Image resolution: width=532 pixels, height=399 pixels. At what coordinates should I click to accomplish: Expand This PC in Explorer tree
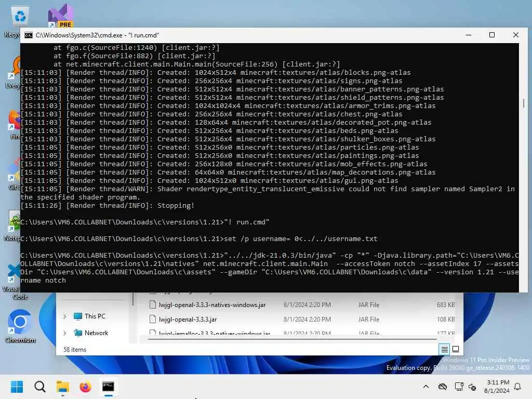pyautogui.click(x=65, y=316)
